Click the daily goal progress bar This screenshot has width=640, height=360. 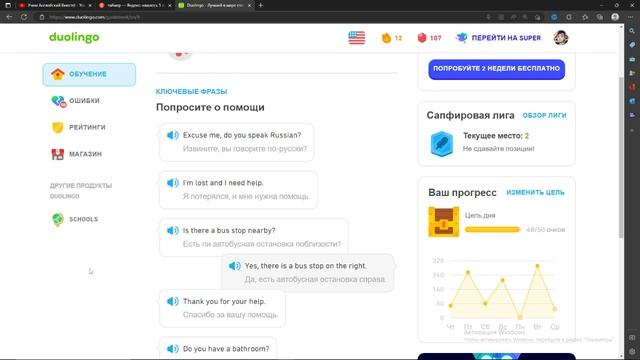coord(493,230)
